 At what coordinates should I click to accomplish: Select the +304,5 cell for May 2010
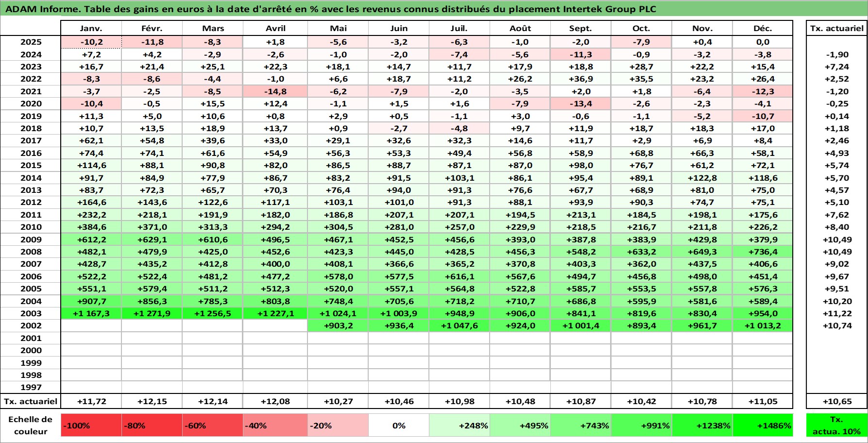(338, 227)
